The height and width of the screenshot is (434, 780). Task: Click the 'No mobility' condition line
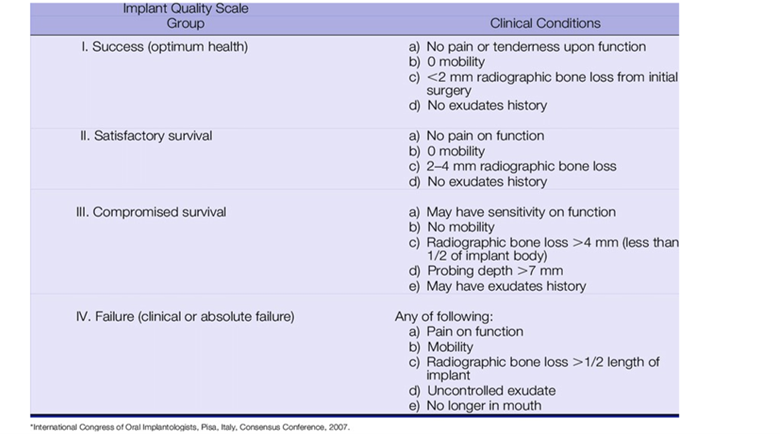[454, 227]
